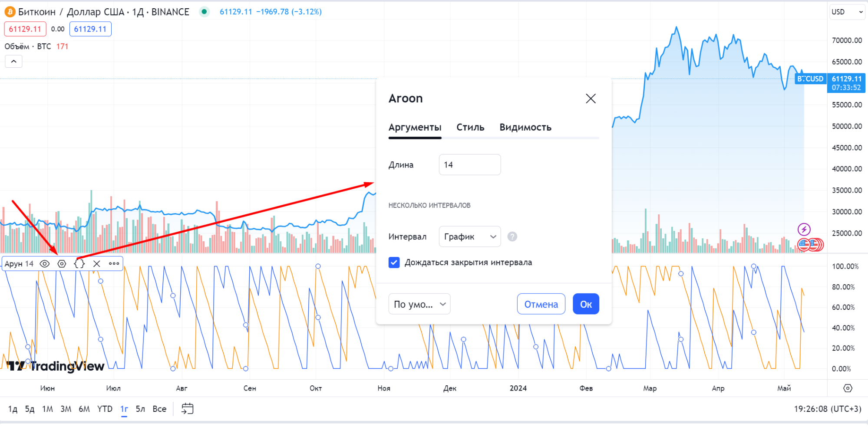Viewport: 868px width, 427px height.
Task: Click the Aroon source code braces icon
Action: pos(79,264)
